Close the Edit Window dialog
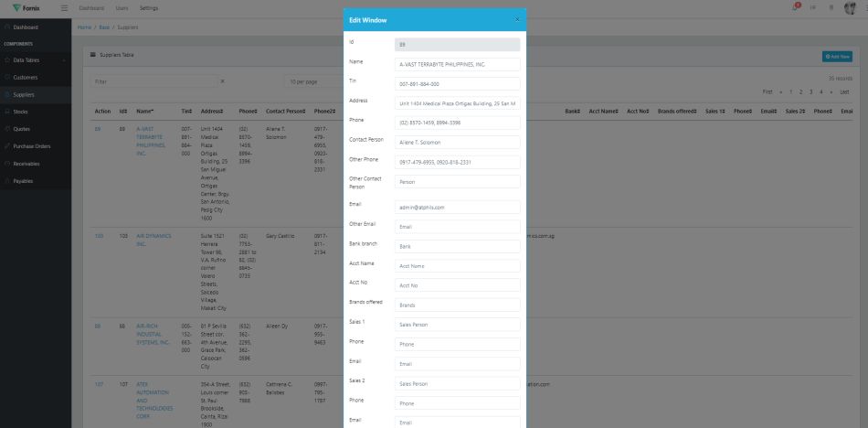This screenshot has width=868, height=428. coord(517,18)
